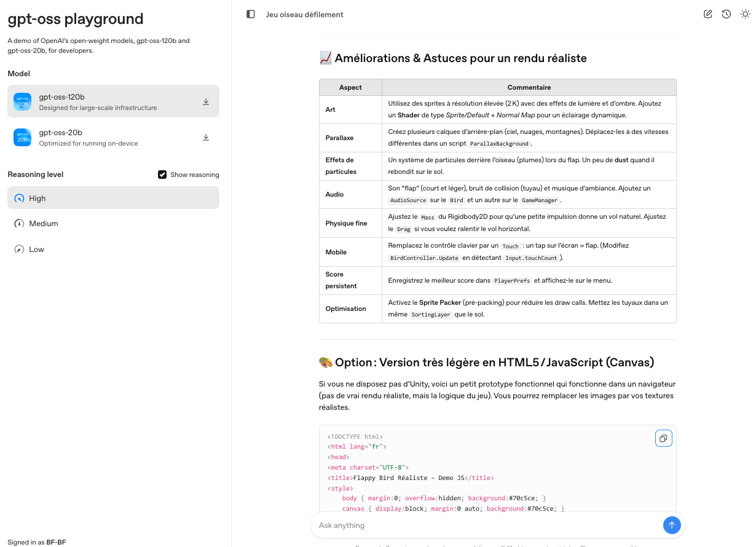Download the gpt-oss-20b model
756x547 pixels.
pyautogui.click(x=206, y=138)
